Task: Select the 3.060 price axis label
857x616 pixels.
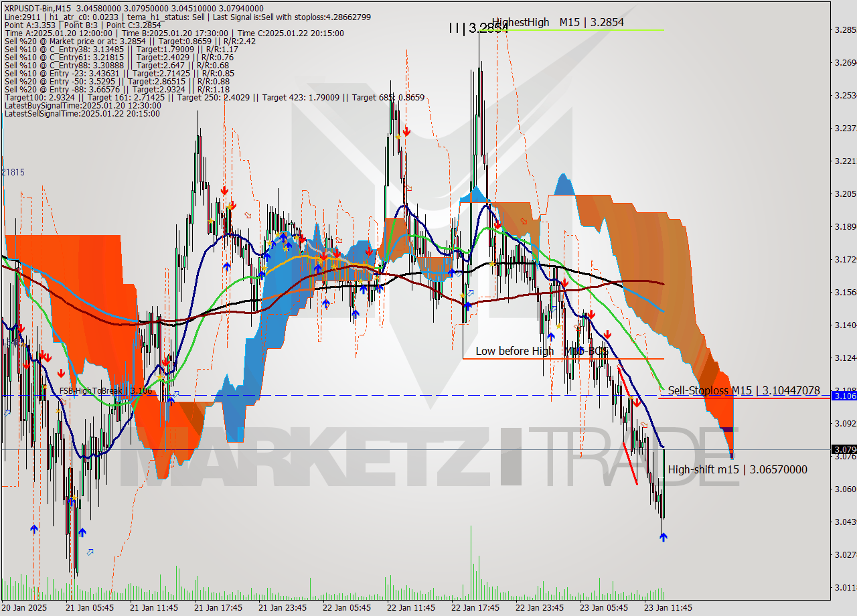Action: tap(846, 489)
